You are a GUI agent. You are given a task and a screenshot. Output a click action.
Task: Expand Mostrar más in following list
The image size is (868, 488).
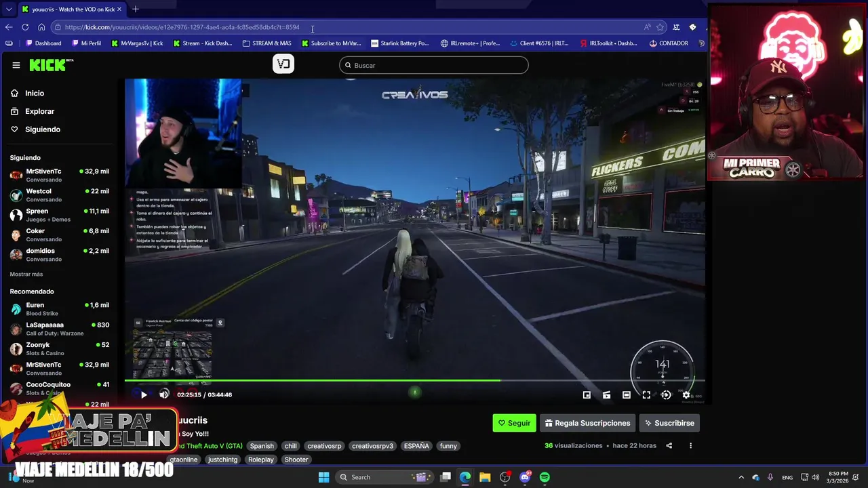[26, 274]
